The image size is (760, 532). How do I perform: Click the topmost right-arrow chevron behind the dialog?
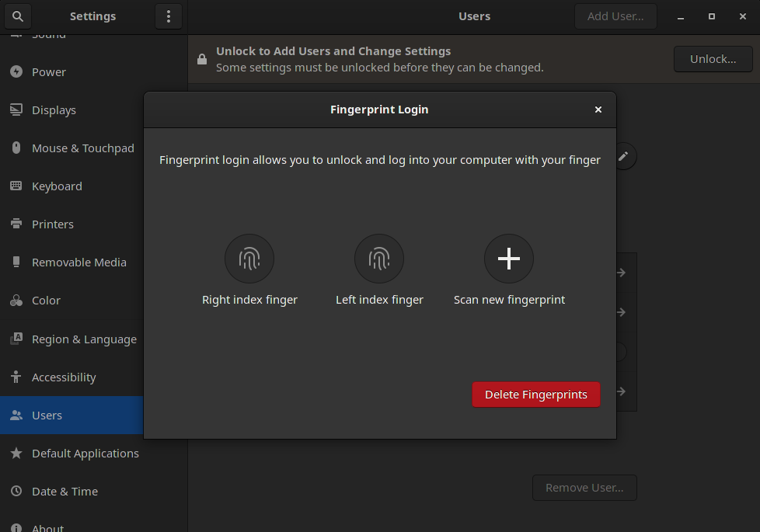tap(619, 273)
